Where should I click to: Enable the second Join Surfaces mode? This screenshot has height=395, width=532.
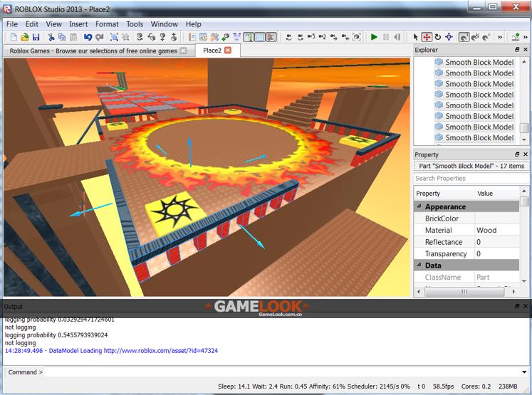tap(475, 37)
